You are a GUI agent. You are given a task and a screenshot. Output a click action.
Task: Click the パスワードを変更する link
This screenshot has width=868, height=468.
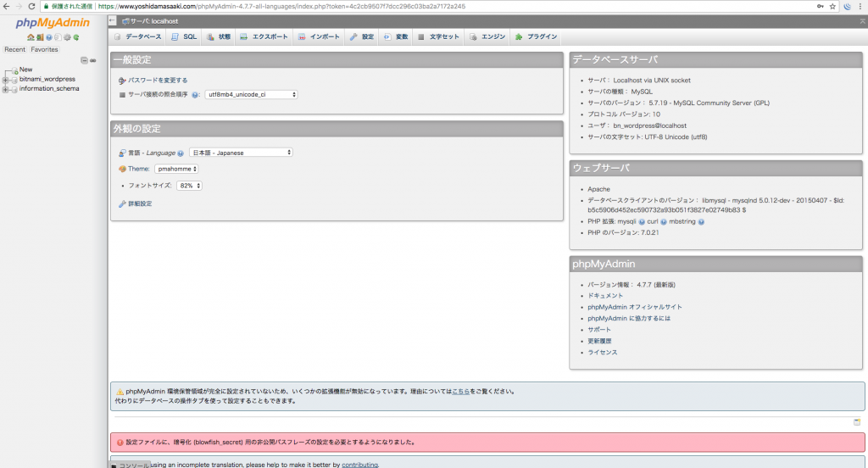[158, 80]
